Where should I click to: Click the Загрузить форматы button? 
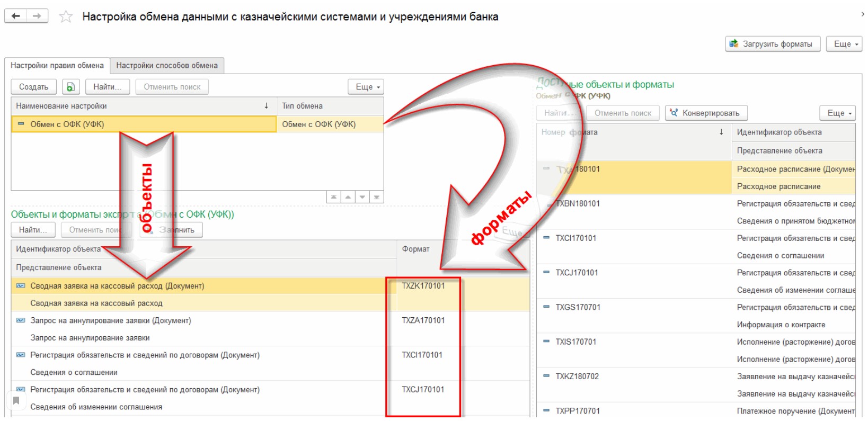point(773,44)
